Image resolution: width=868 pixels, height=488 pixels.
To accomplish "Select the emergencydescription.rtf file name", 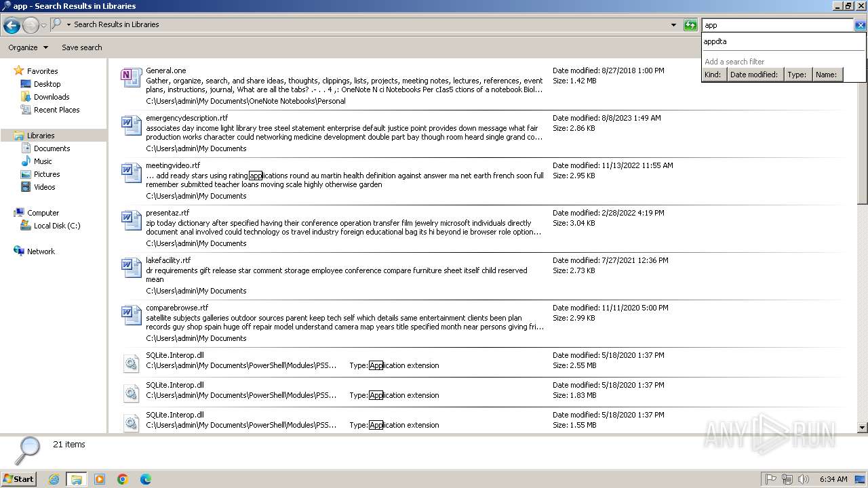I will pos(186,118).
